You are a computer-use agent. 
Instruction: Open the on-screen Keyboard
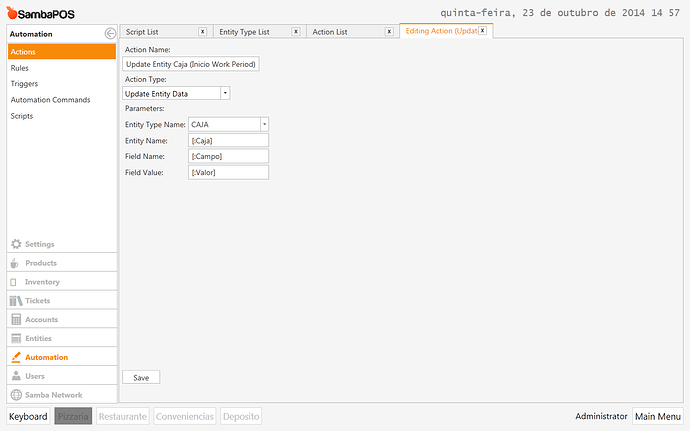pos(28,416)
